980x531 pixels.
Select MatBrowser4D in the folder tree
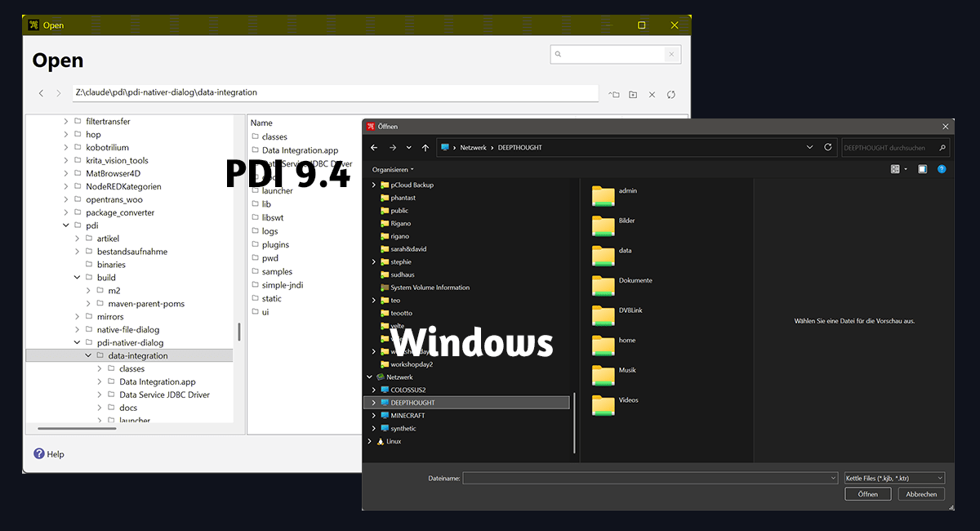[x=113, y=173]
